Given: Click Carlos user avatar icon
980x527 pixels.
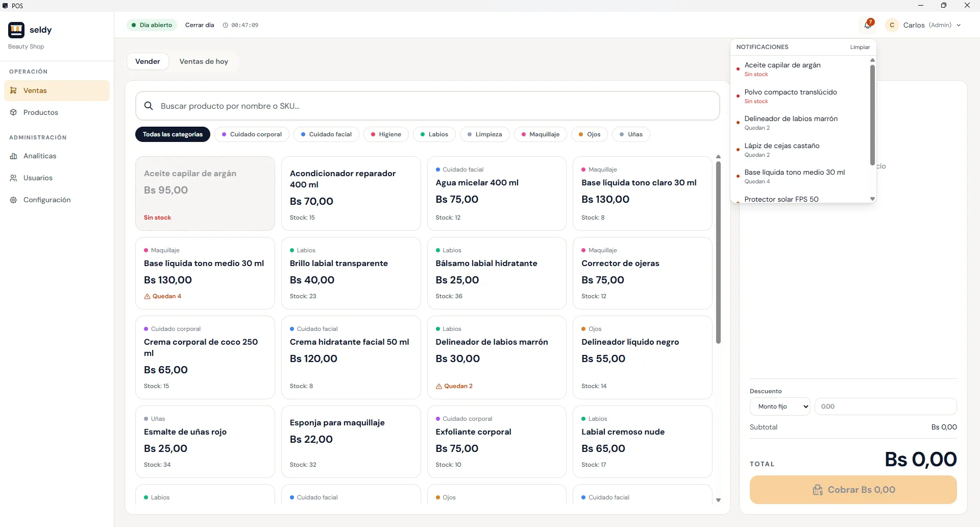Looking at the screenshot, I should (x=892, y=25).
